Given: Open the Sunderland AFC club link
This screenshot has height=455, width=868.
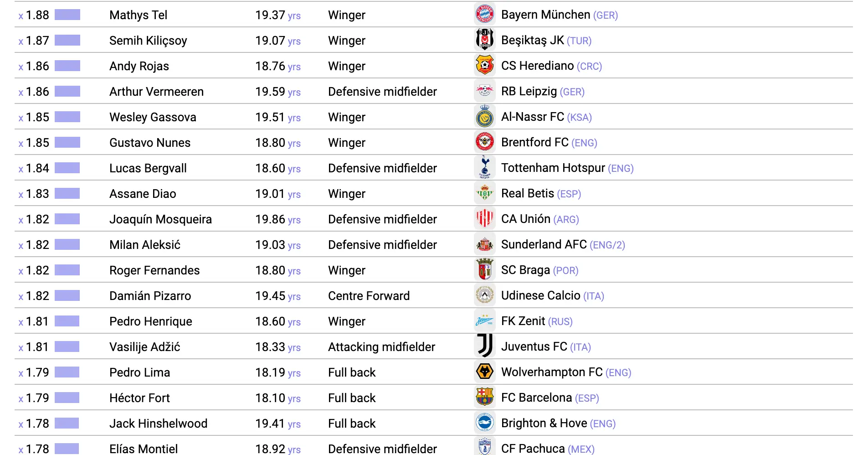Looking at the screenshot, I should 544,245.
